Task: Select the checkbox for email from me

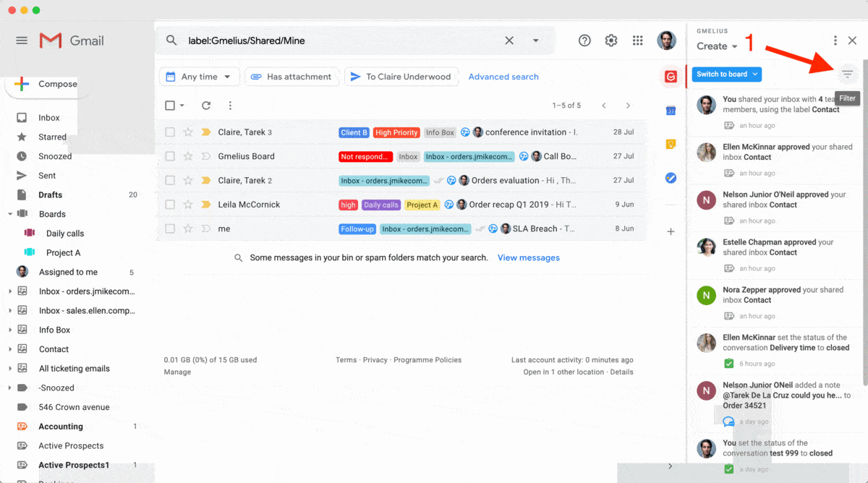Action: (x=170, y=228)
